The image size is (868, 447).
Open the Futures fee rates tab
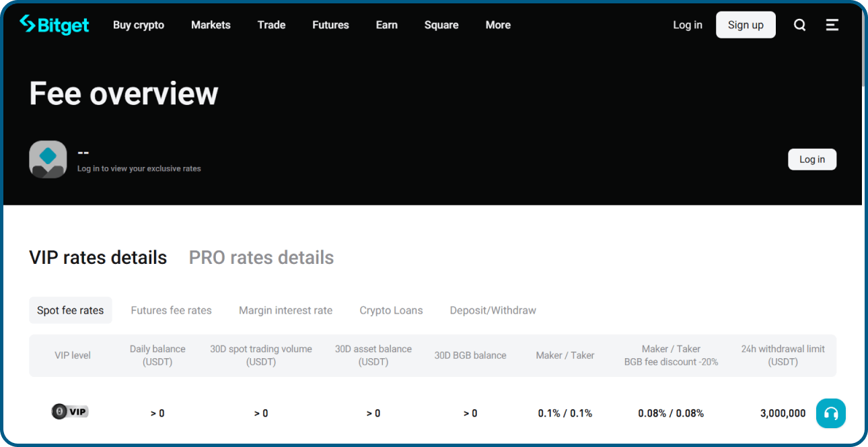click(x=171, y=310)
